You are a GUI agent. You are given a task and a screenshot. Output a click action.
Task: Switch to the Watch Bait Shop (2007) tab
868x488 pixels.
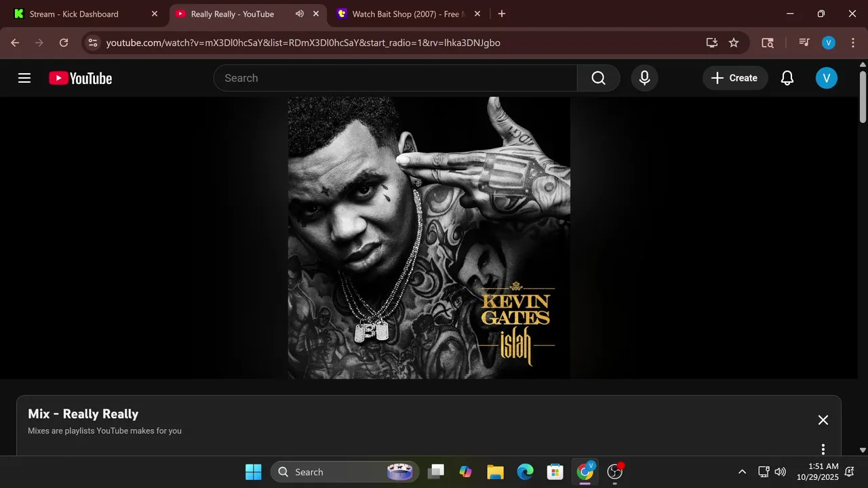coord(409,14)
